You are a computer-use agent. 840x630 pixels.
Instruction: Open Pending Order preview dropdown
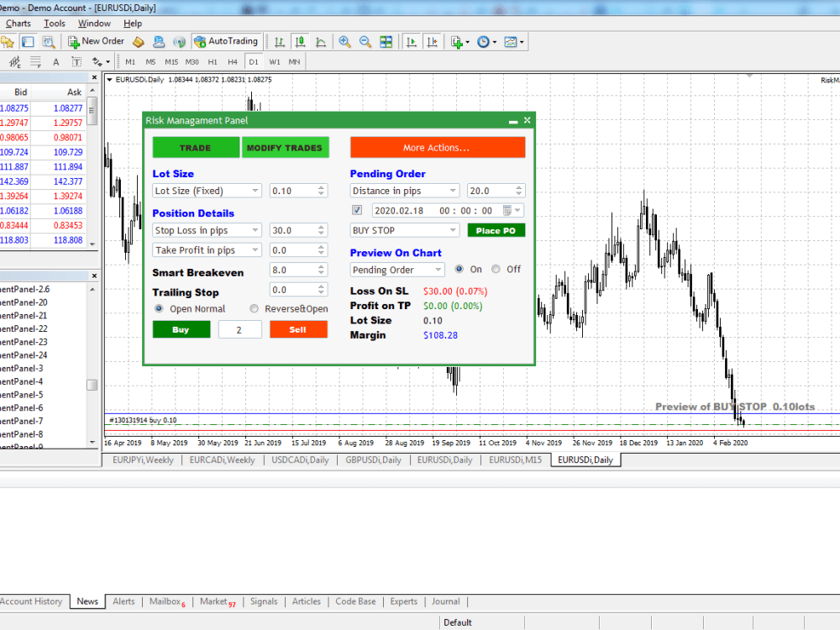(x=397, y=270)
